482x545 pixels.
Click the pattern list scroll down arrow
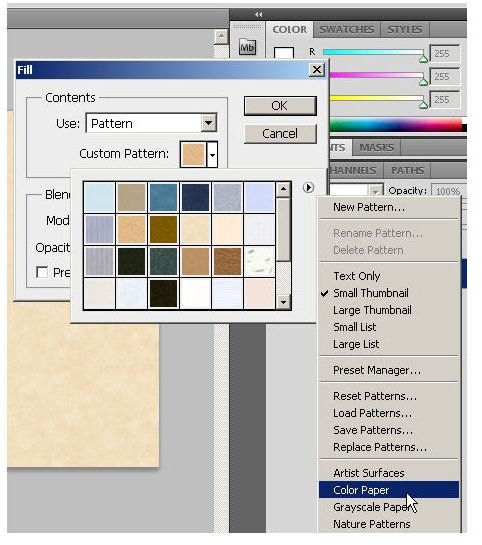(283, 302)
